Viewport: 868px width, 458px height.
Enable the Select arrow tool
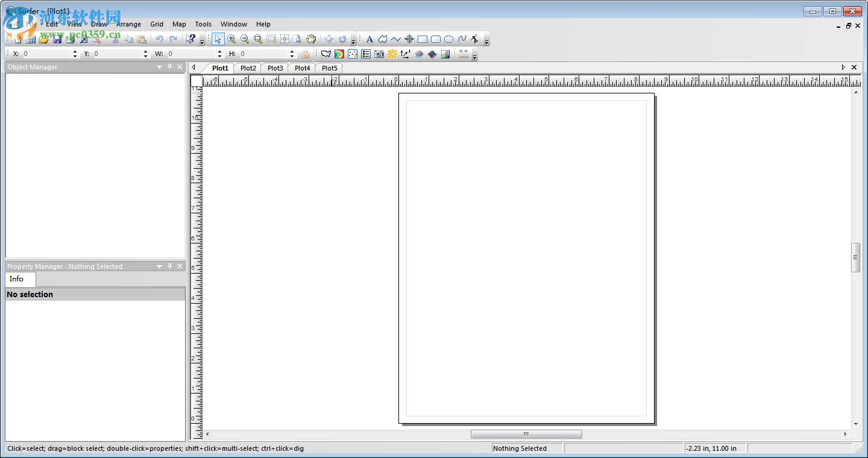click(218, 39)
